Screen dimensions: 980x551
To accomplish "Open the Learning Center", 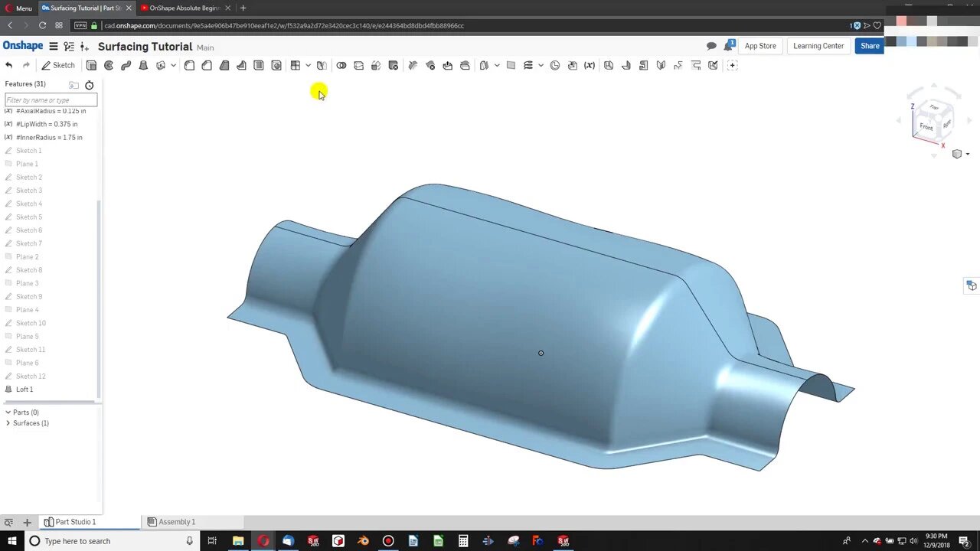I will pos(818,46).
